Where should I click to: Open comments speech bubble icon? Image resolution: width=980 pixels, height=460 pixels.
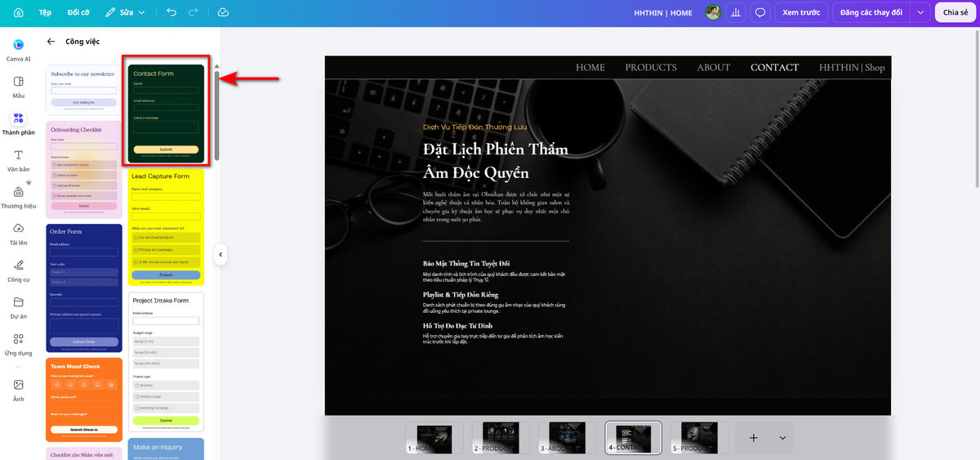tap(760, 12)
